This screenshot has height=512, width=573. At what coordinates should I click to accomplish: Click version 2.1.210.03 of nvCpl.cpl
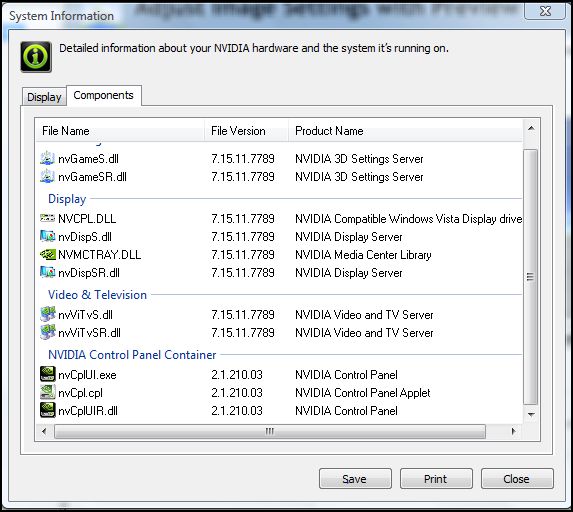pos(237,392)
